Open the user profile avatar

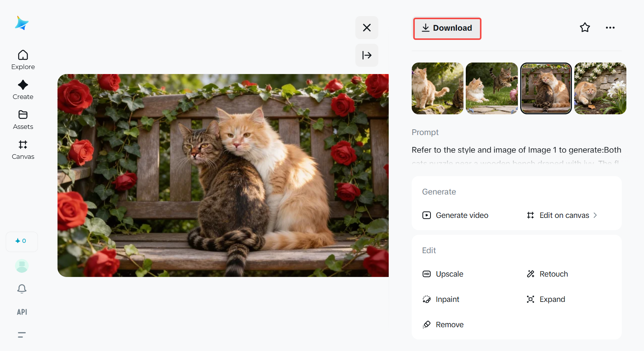pyautogui.click(x=22, y=266)
